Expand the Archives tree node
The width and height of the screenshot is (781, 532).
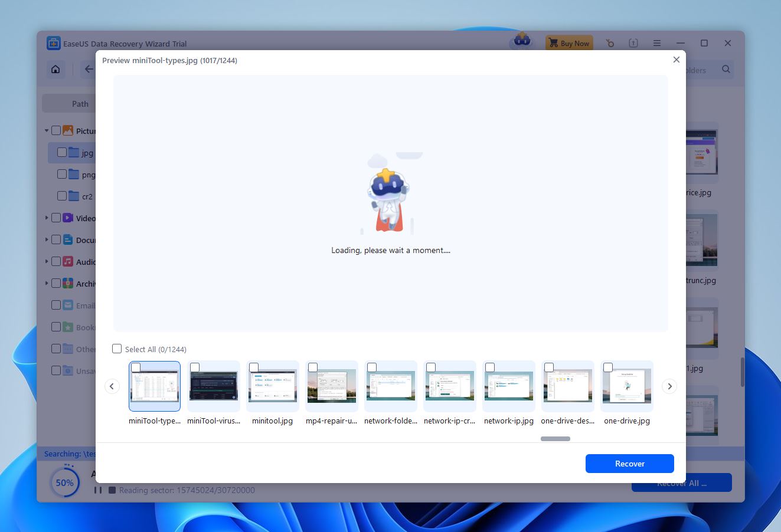coord(46,283)
